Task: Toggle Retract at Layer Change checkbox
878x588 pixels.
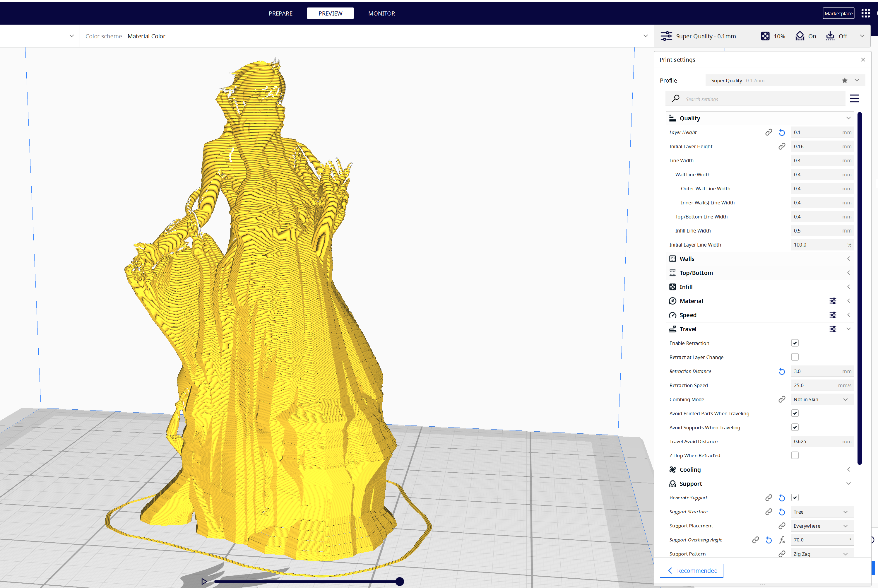Action: tap(795, 357)
